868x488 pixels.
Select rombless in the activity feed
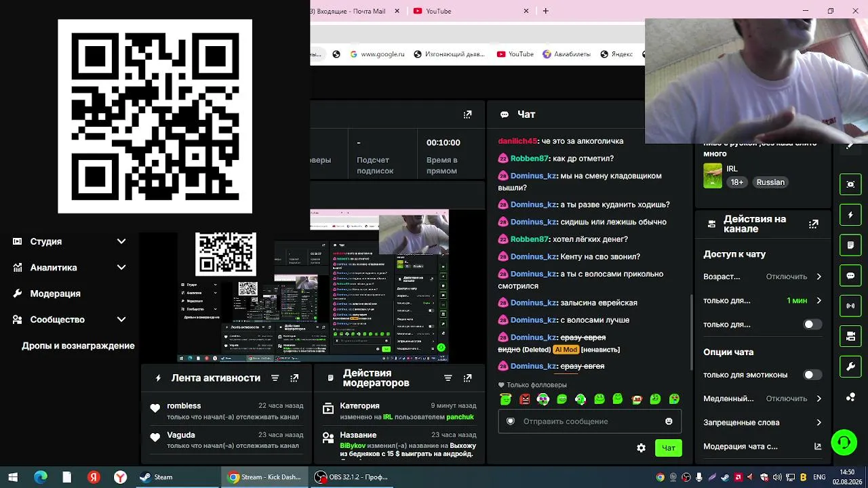(x=184, y=406)
